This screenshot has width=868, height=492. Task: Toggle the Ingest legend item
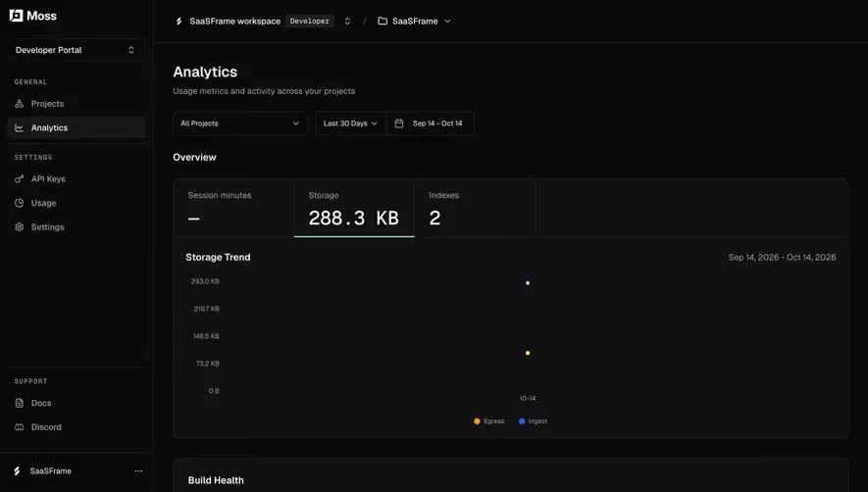tap(534, 421)
